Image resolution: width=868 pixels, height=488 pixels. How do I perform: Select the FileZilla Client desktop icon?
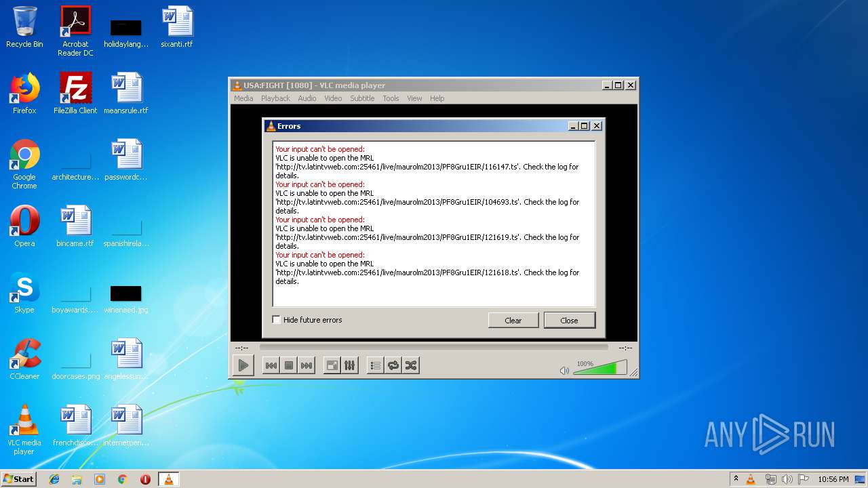75,94
